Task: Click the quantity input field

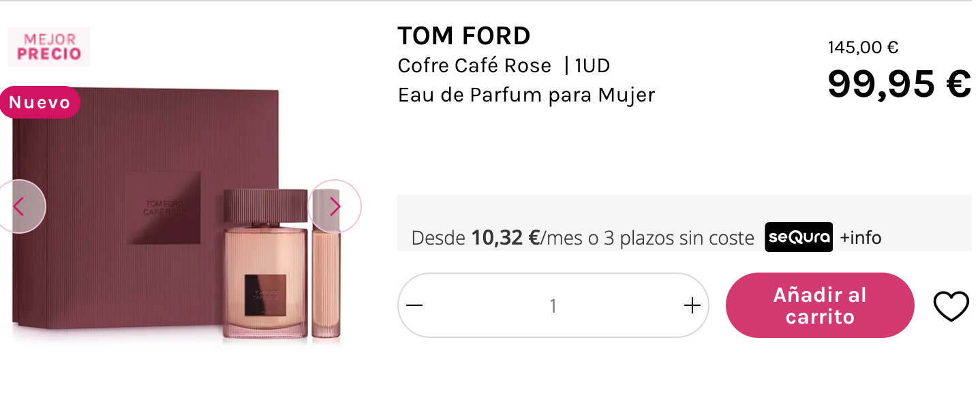Action: tap(553, 306)
